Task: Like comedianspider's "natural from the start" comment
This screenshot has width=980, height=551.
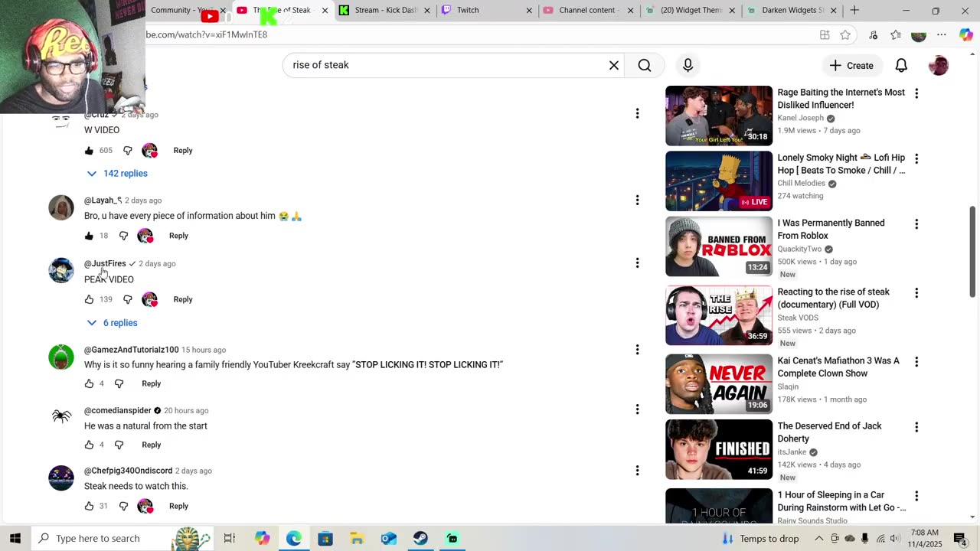Action: click(x=89, y=445)
